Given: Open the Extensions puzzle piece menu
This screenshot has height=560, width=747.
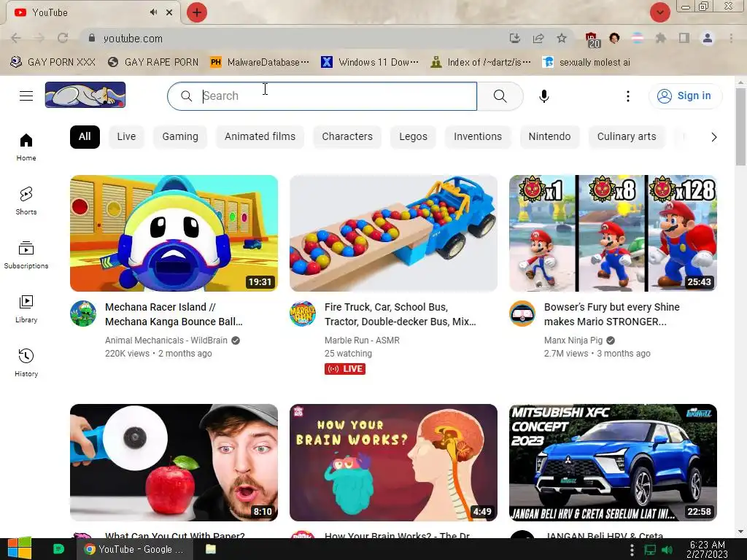Looking at the screenshot, I should [x=660, y=38].
